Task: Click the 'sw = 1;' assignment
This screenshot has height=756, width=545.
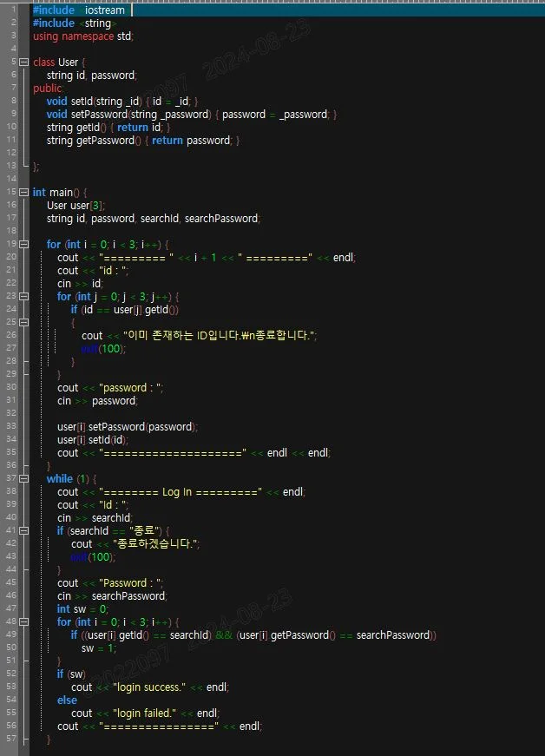Action: 99,648
